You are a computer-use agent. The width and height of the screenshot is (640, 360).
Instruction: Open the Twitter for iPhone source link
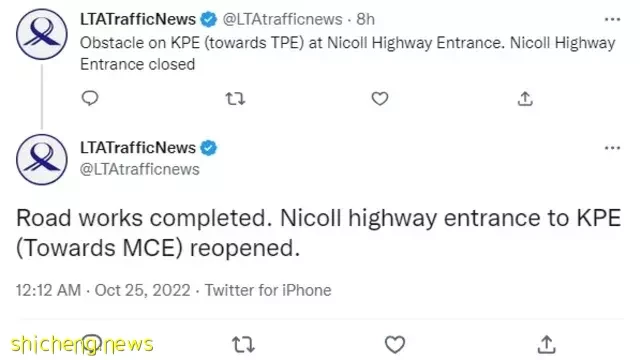click(x=268, y=290)
